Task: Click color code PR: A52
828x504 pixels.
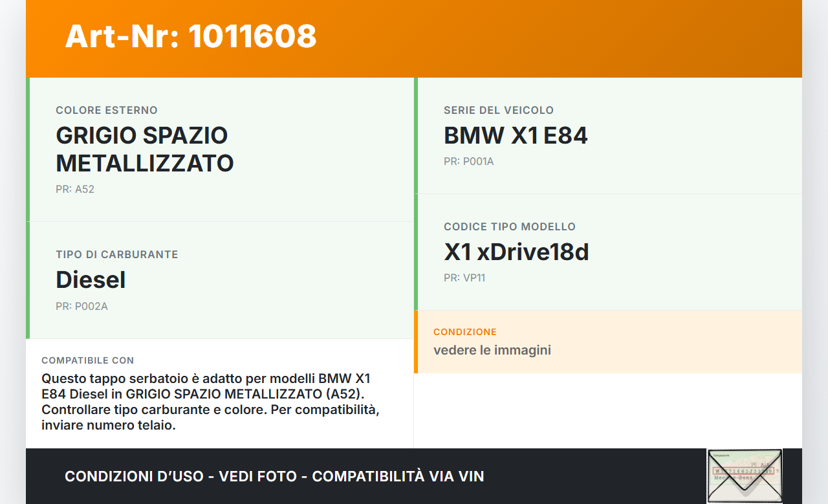Action: click(x=75, y=190)
